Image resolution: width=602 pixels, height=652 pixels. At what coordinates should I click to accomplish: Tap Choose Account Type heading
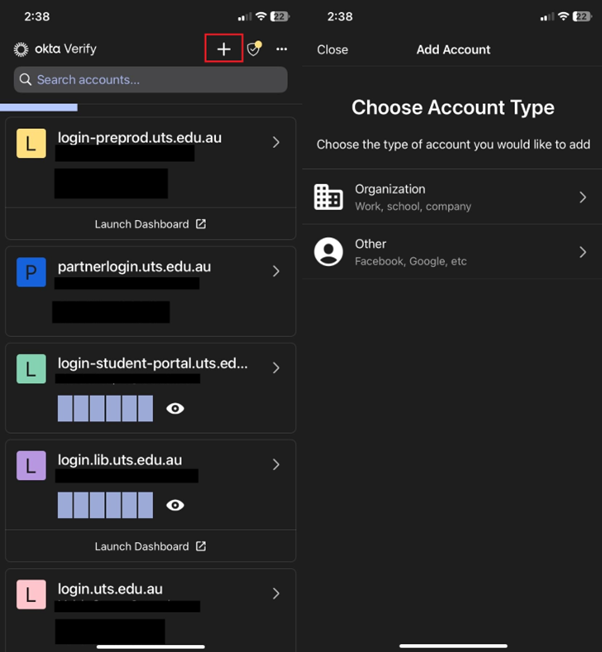[453, 107]
